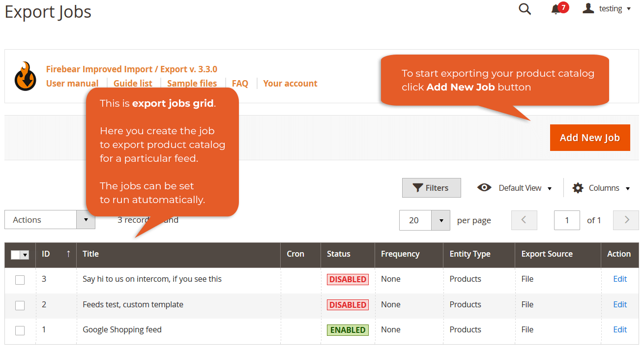Select checkbox for job ID 3
Image resolution: width=644 pixels, height=354 pixels.
(x=20, y=280)
